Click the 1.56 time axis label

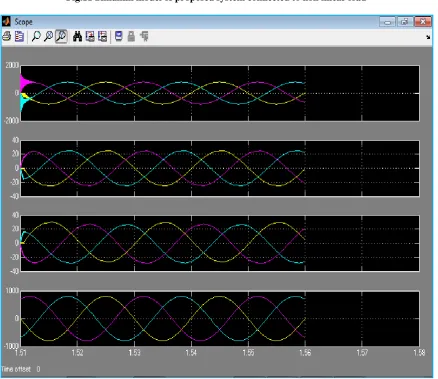[305, 352]
